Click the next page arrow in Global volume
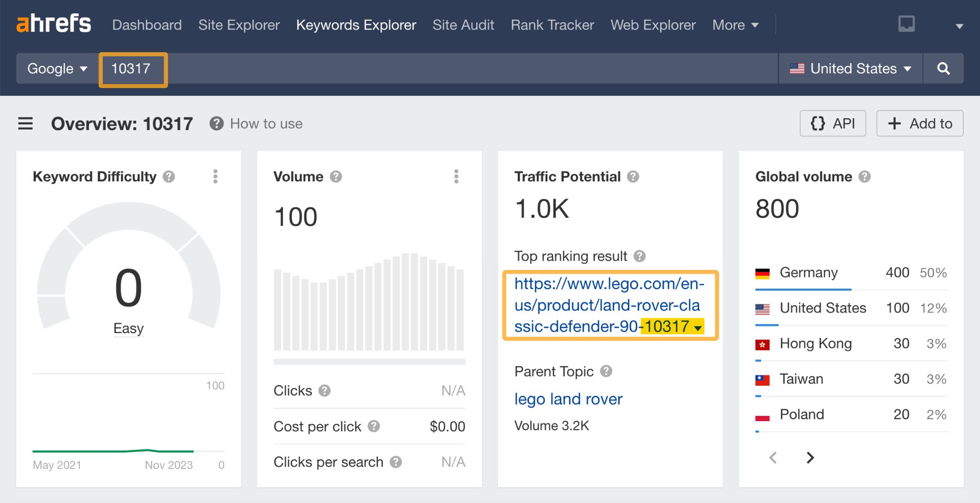 (810, 458)
